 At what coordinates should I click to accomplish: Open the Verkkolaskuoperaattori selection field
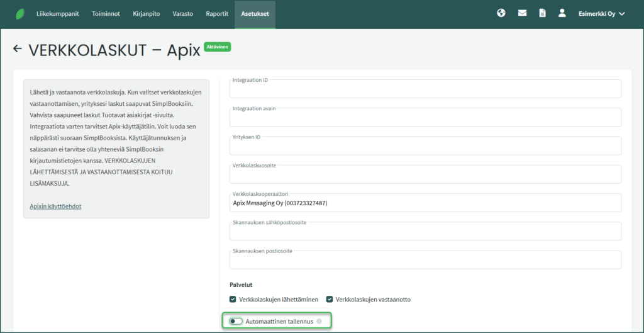[425, 203]
